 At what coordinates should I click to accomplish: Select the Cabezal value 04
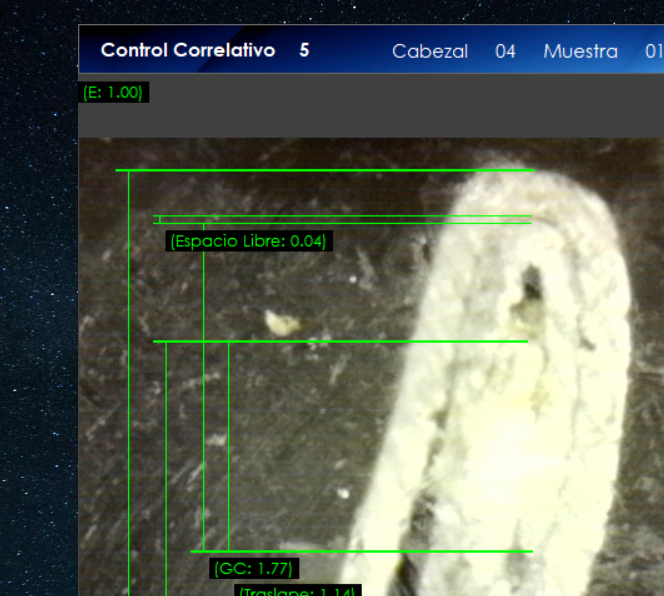[505, 51]
